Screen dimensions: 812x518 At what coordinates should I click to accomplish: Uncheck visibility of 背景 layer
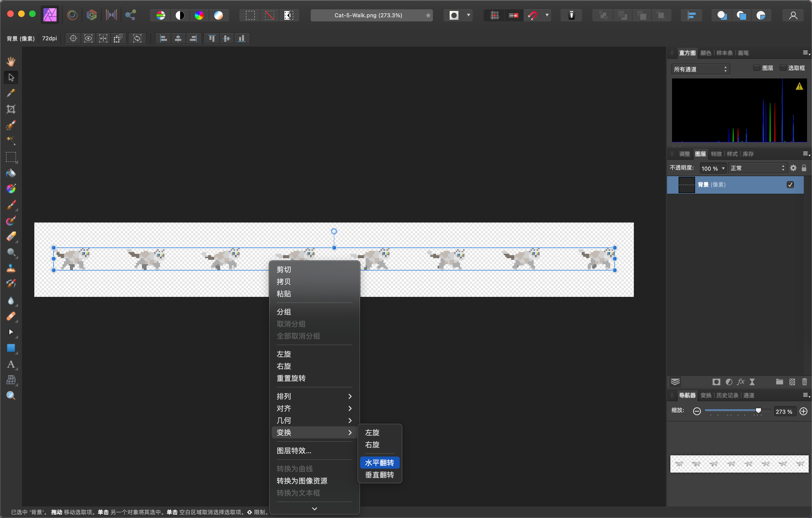point(790,185)
